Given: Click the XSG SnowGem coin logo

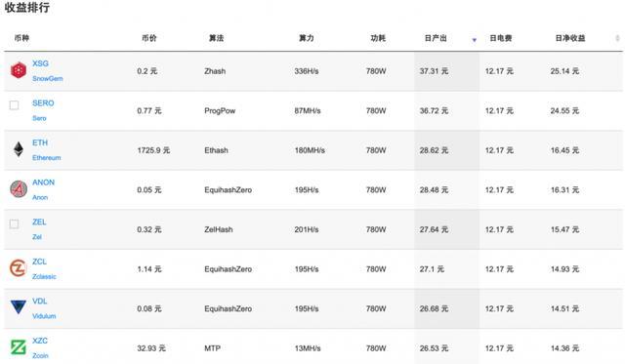Looking at the screenshot, I should click(x=19, y=70).
